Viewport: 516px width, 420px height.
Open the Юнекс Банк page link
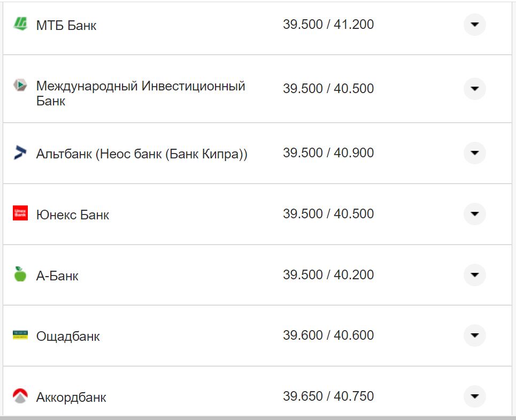[72, 213]
